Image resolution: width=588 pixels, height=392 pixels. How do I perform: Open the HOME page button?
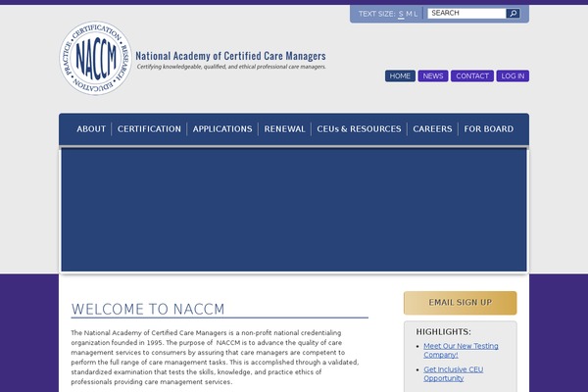(x=400, y=76)
